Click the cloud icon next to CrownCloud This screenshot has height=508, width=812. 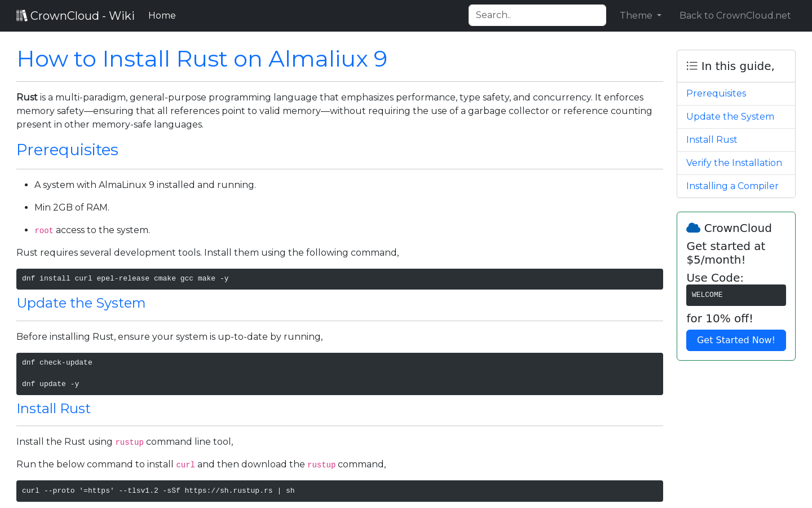[x=693, y=228]
